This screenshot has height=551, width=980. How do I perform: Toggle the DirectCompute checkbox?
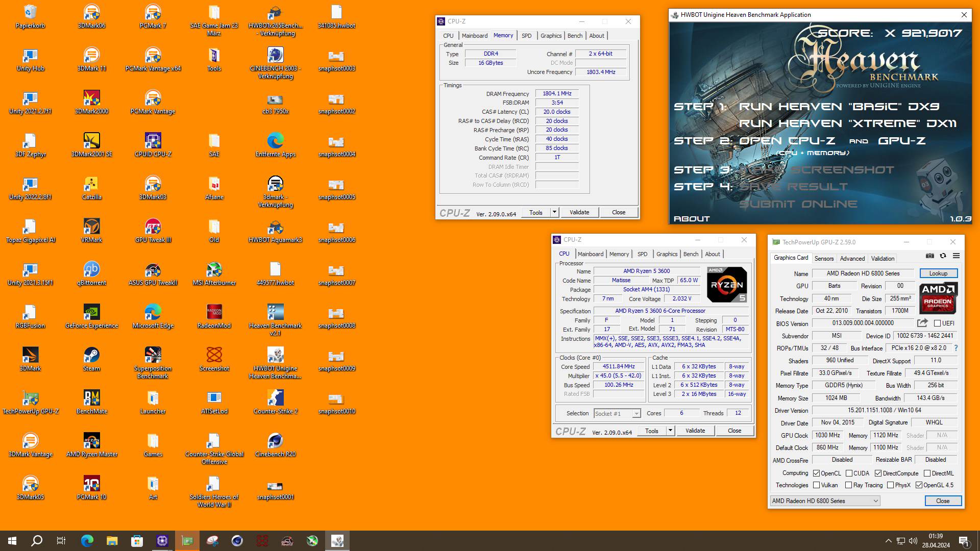878,473
